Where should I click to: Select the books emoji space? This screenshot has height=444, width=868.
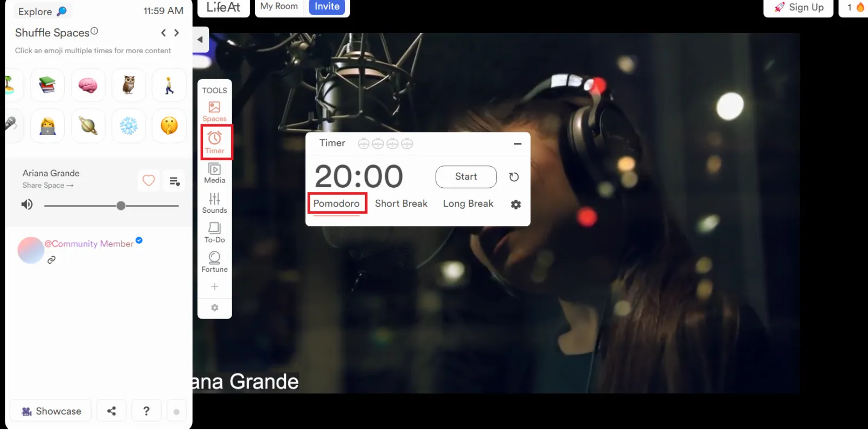coord(47,85)
